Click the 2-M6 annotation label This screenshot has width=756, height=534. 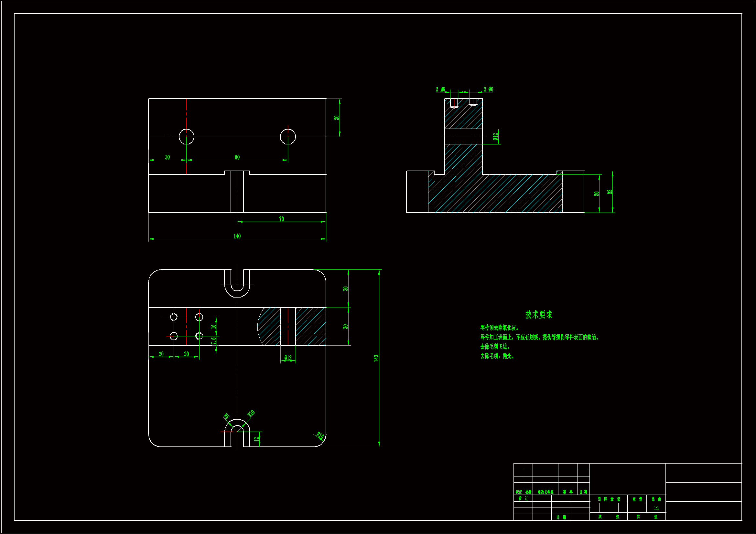pos(440,89)
